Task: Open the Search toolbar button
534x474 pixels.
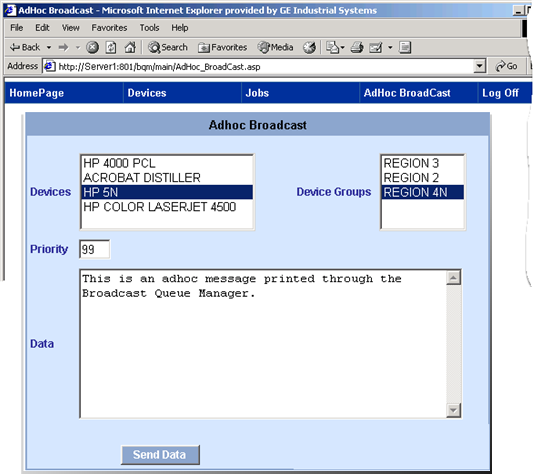Action: [x=168, y=47]
